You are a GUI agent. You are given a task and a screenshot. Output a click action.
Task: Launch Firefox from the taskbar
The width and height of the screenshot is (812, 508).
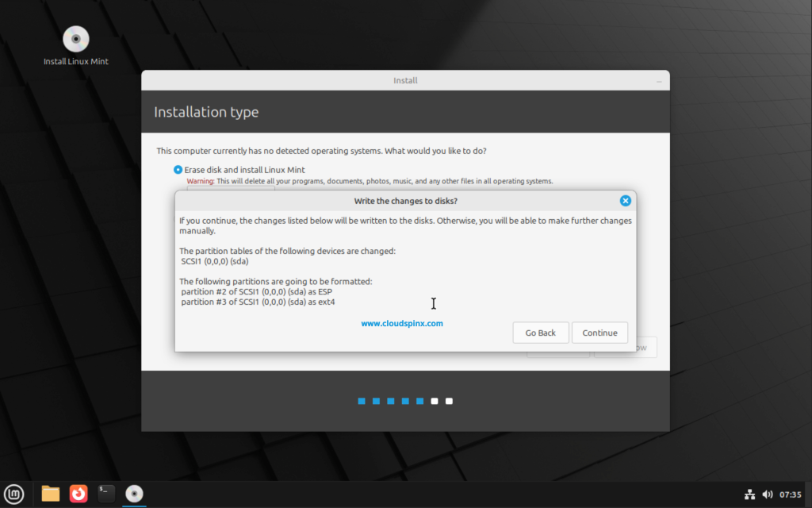(x=79, y=494)
